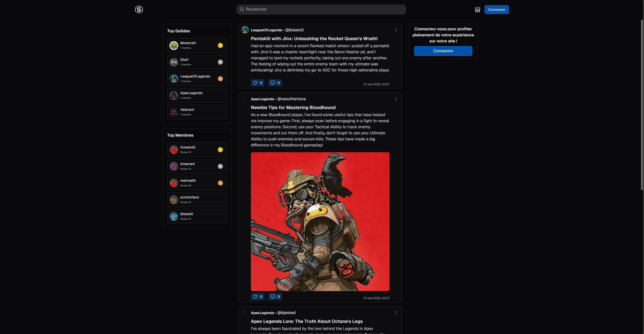The image size is (644, 334).
Task: Click the Valorant guild avatar
Action: (174, 112)
